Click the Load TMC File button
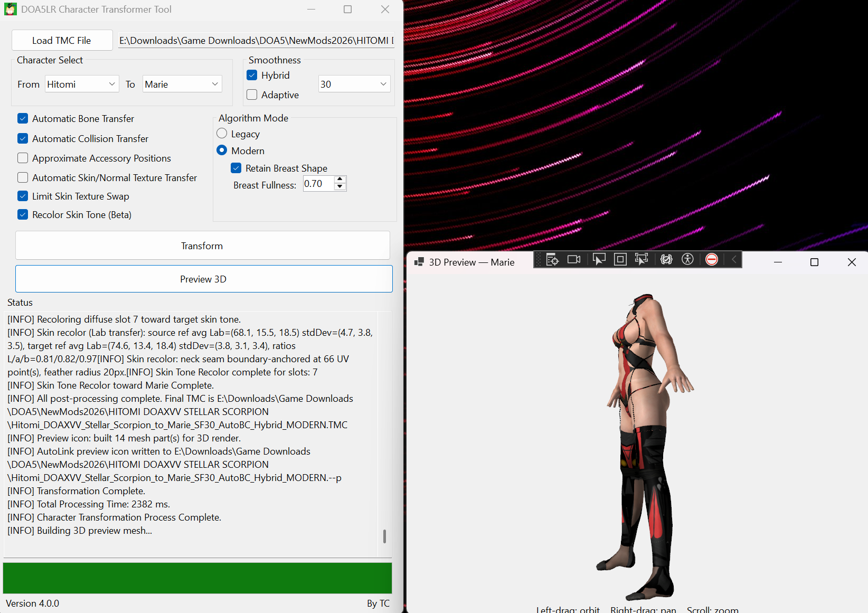Viewport: 868px width, 613px height. [x=62, y=40]
